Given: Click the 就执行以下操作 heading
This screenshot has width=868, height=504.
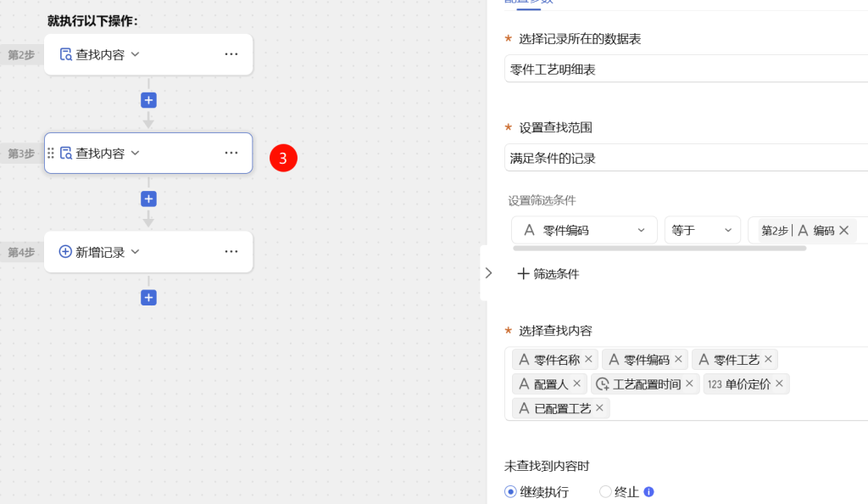Looking at the screenshot, I should [92, 21].
